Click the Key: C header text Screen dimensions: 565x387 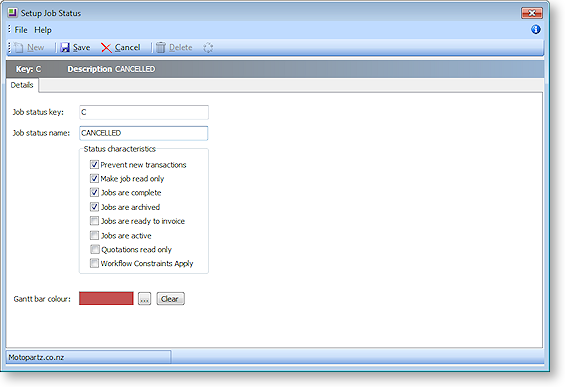point(28,69)
